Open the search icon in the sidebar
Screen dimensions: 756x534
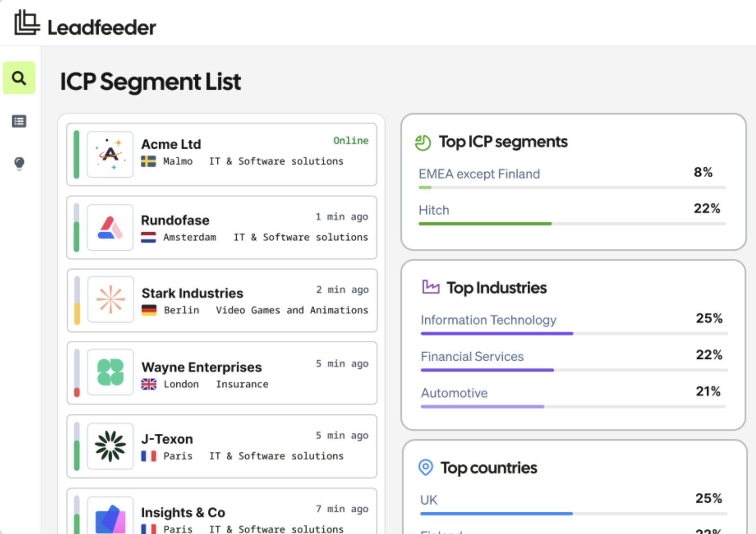pyautogui.click(x=19, y=78)
